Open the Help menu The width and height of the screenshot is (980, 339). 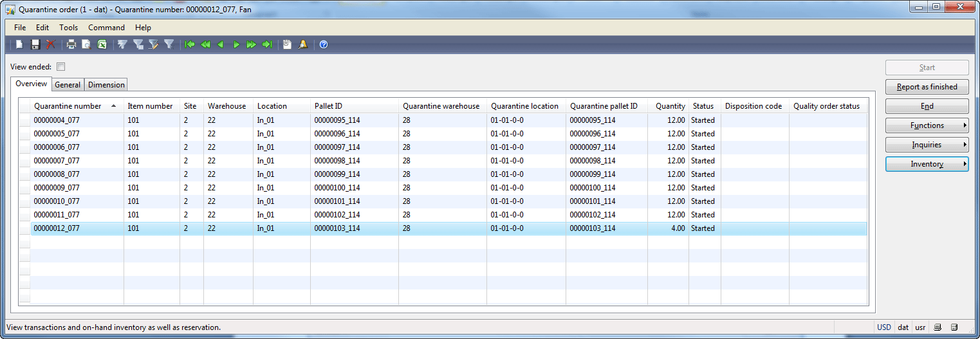tap(143, 28)
